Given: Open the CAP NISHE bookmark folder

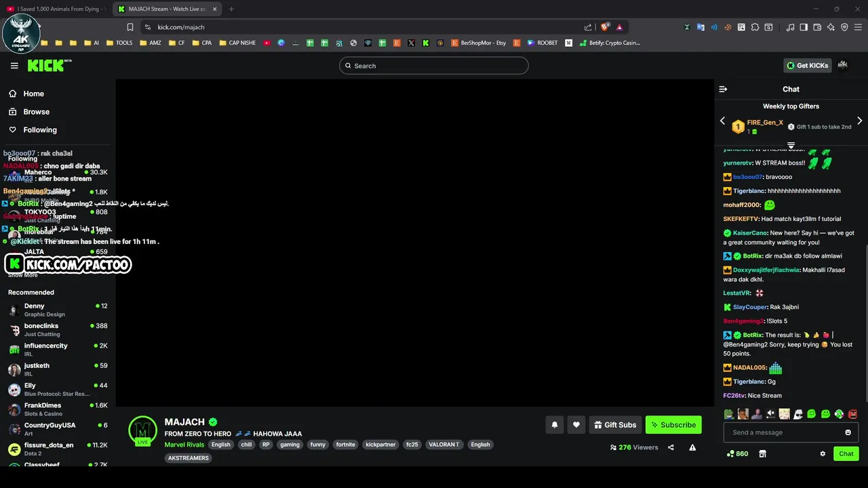Looking at the screenshot, I should click(236, 43).
